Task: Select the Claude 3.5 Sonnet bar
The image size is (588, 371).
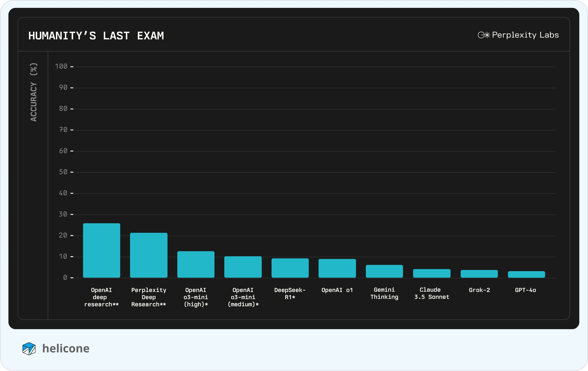Action: [432, 273]
